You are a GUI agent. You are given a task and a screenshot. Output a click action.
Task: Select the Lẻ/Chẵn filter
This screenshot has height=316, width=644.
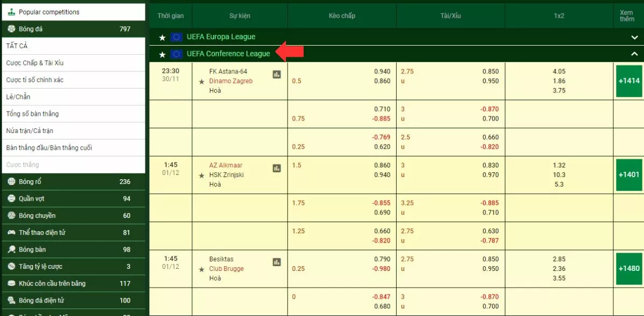coord(72,97)
